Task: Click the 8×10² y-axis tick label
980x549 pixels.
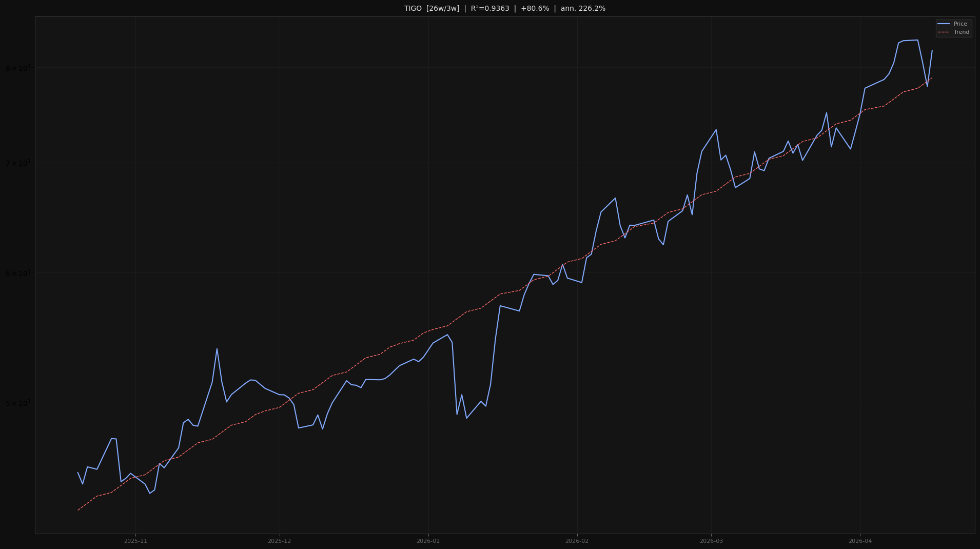Action: tap(18, 68)
